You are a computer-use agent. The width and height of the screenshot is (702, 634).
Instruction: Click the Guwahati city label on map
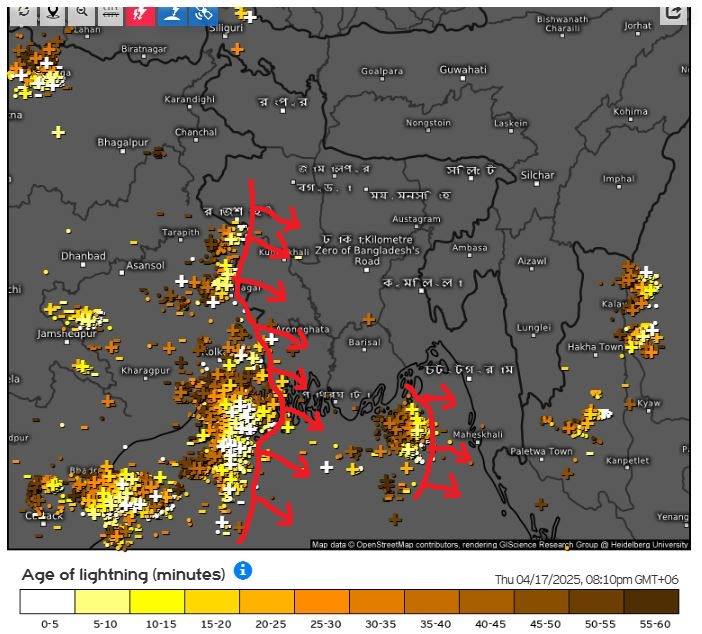click(463, 70)
